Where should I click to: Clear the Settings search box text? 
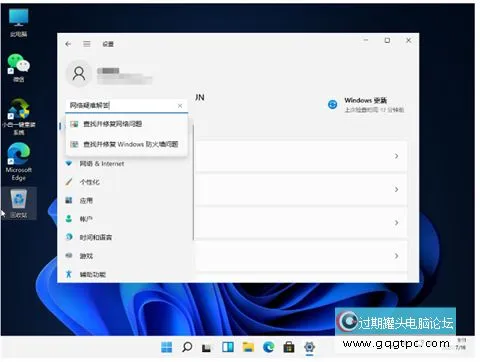point(180,106)
